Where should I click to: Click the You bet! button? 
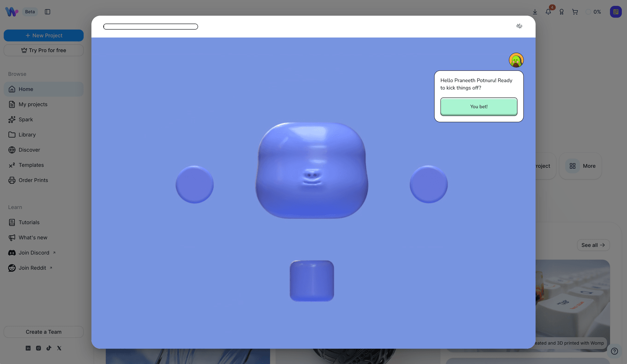pyautogui.click(x=479, y=106)
